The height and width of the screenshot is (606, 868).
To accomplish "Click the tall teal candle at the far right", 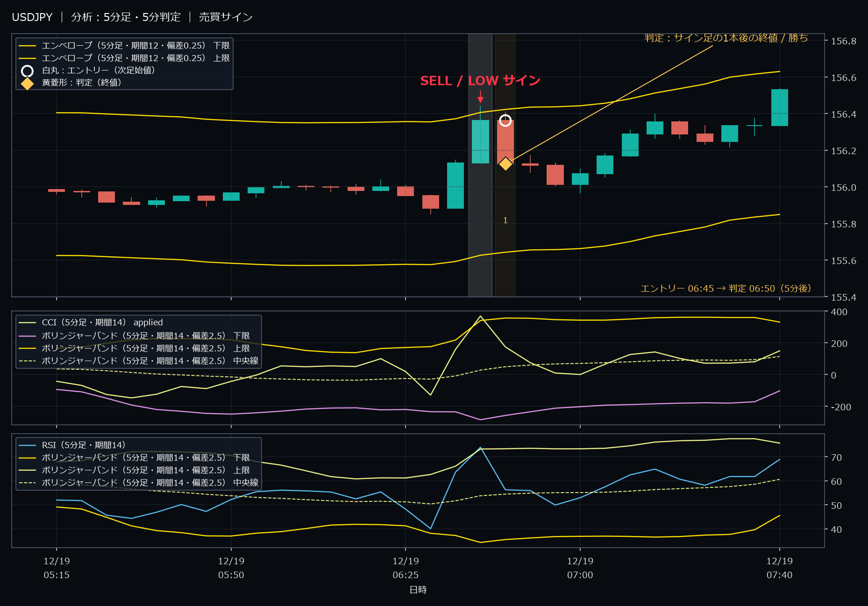I will coord(780,108).
